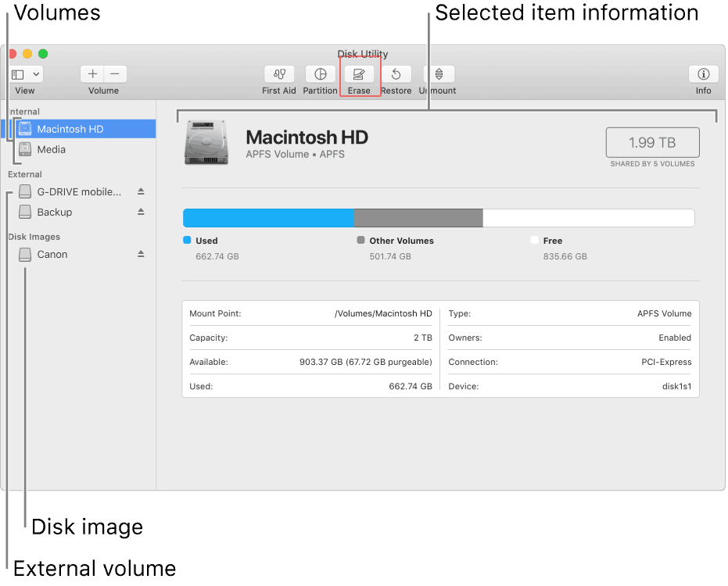This screenshot has height=586, width=728.
Task: Click the Unmount toolbar button
Action: click(x=439, y=73)
